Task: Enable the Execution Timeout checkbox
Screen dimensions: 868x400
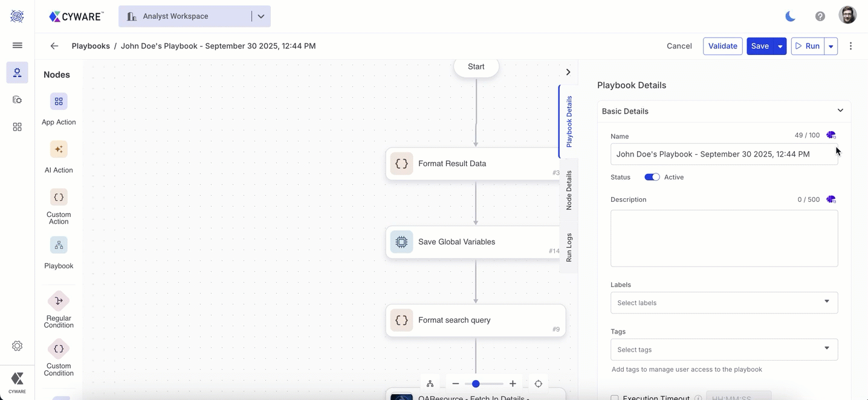Action: pyautogui.click(x=615, y=398)
